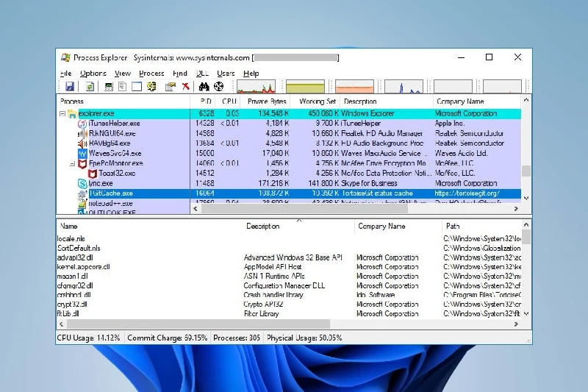
Task: Click the FpePcMonitor.exe McAfee shield icon
Action: (82, 163)
